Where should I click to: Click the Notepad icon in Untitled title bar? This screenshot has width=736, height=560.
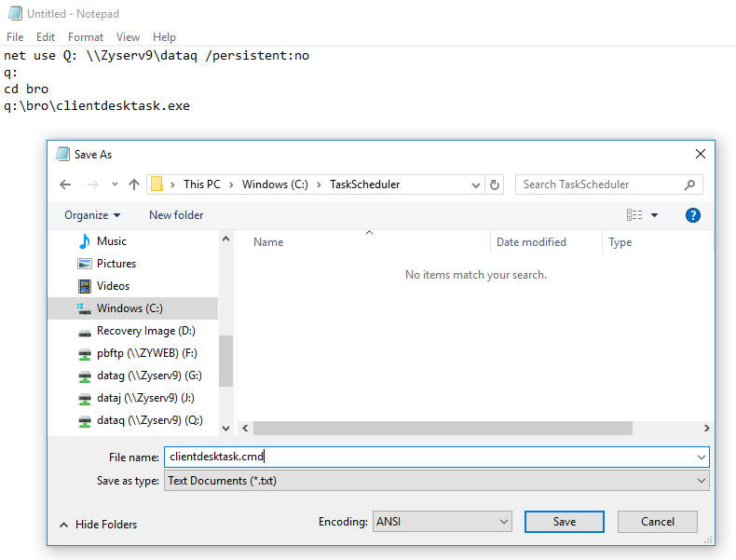click(15, 13)
